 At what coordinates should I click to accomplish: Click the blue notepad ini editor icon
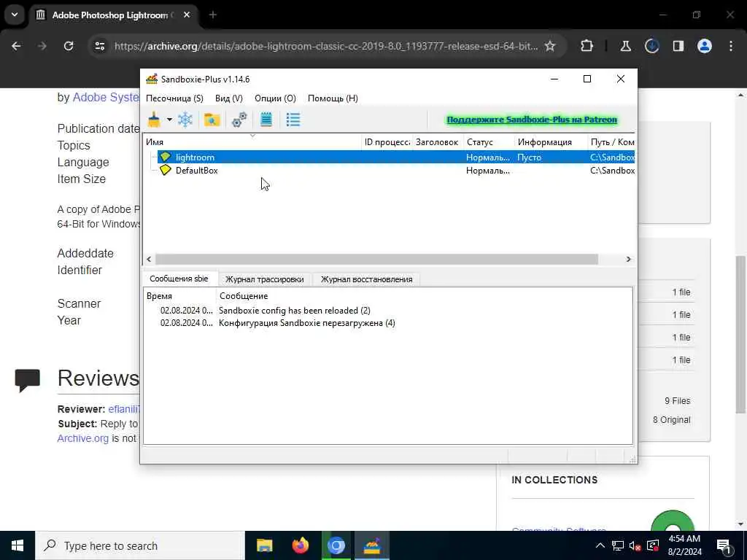(x=266, y=120)
